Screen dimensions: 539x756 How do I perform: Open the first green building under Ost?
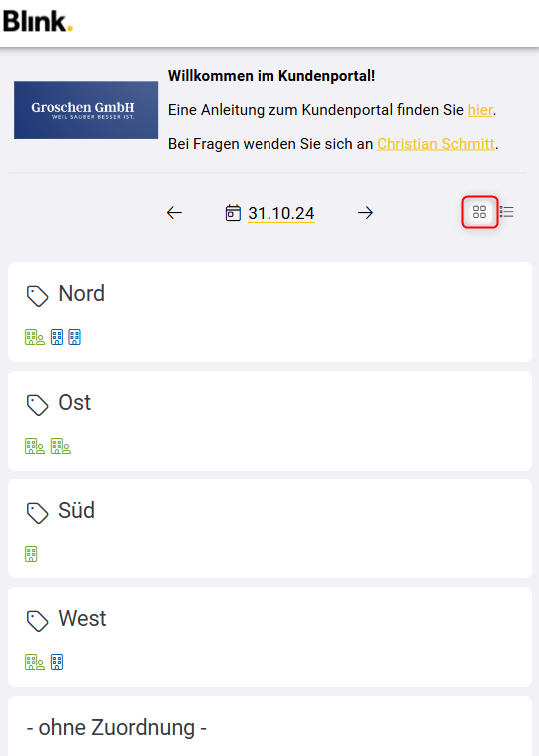[x=35, y=446]
